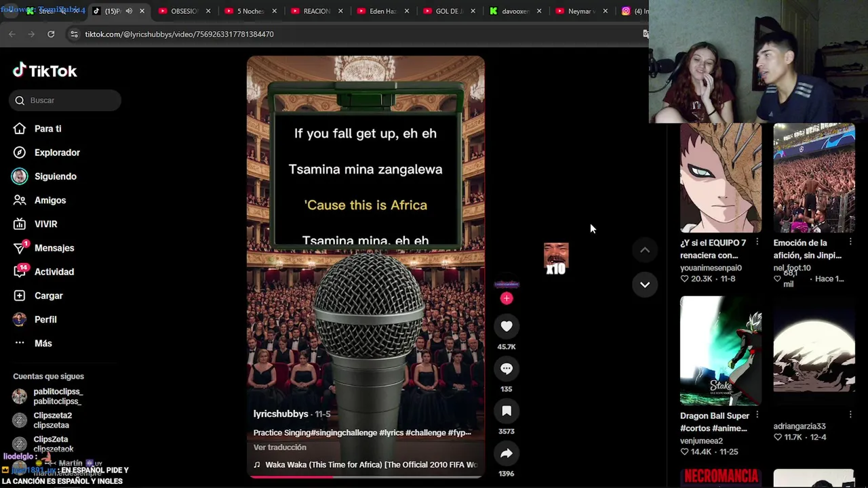
Task: Click the x10 gift sticker
Action: (556, 259)
